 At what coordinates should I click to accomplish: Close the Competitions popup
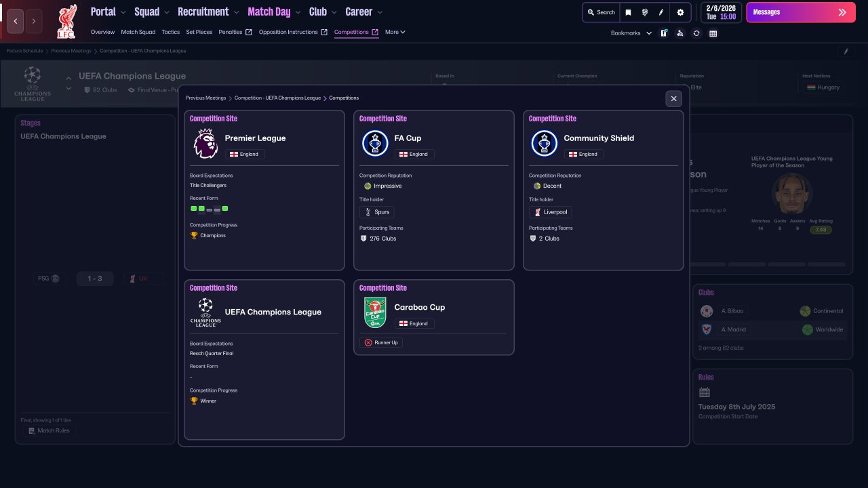673,98
